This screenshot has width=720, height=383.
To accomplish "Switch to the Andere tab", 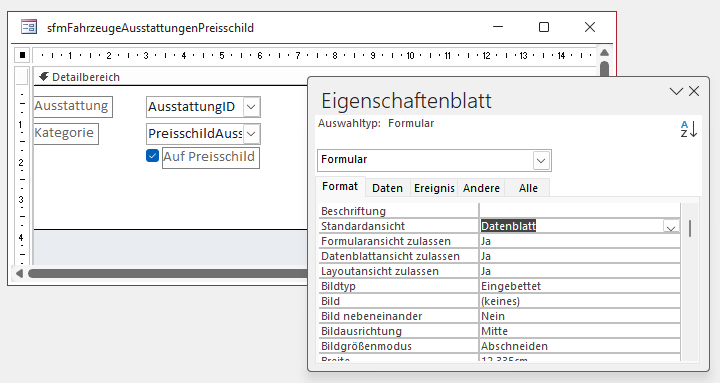I will (481, 188).
